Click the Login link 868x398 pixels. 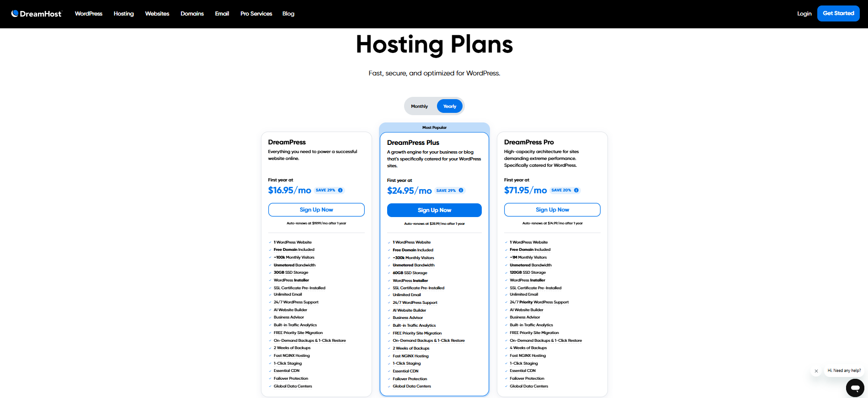click(804, 14)
